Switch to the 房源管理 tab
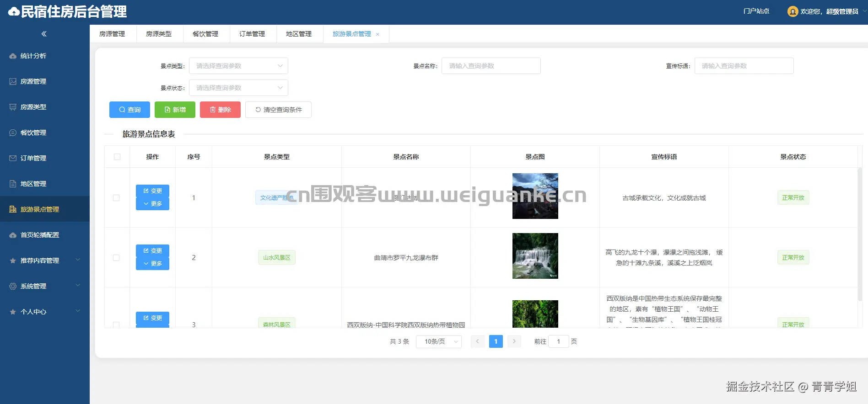The height and width of the screenshot is (404, 868). (112, 34)
